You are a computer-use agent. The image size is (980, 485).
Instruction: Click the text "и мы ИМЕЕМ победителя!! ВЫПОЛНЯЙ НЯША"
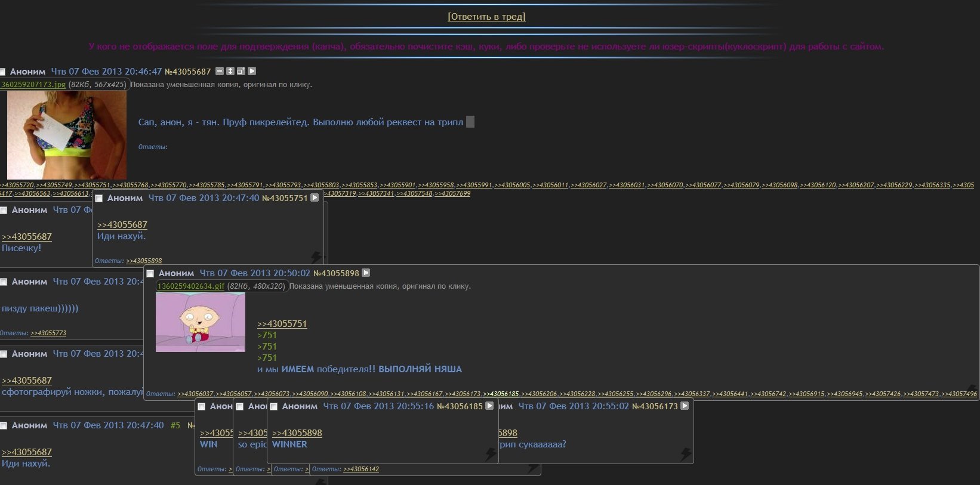(x=359, y=369)
